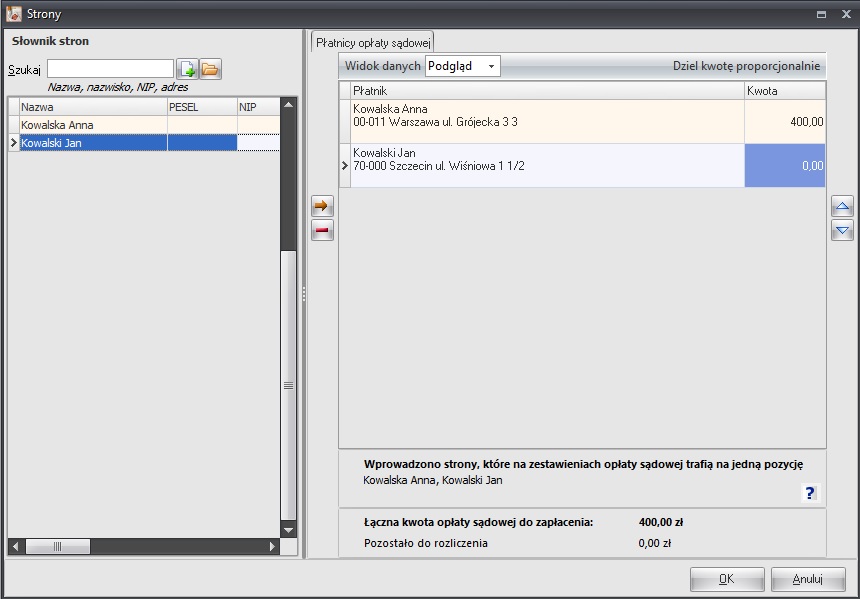Open the folder icon next to search
Image resolution: width=860 pixels, height=599 pixels.
210,69
